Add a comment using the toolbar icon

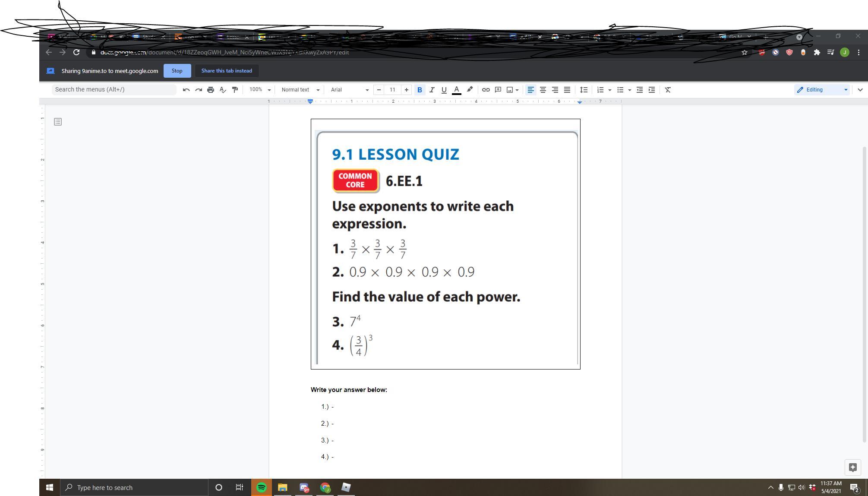[498, 90]
